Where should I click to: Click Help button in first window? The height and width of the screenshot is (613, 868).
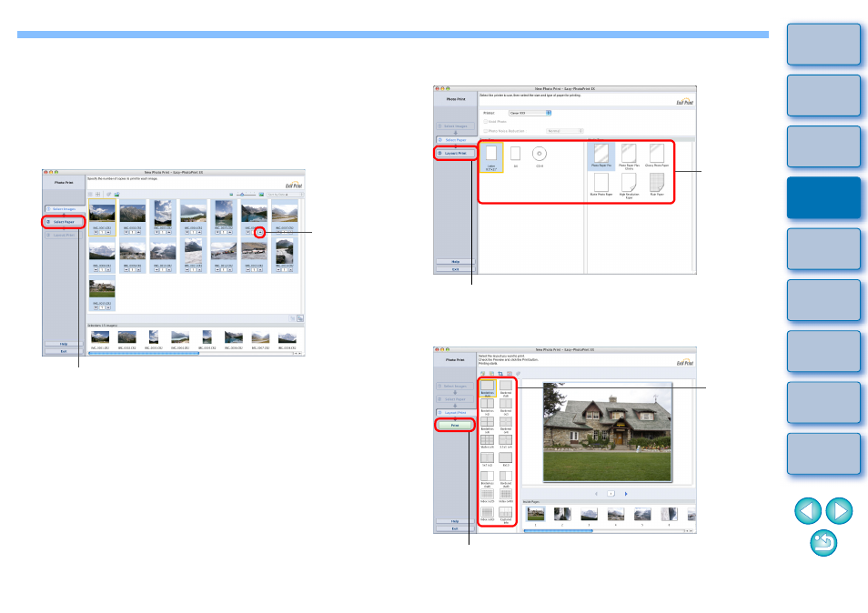tap(64, 344)
